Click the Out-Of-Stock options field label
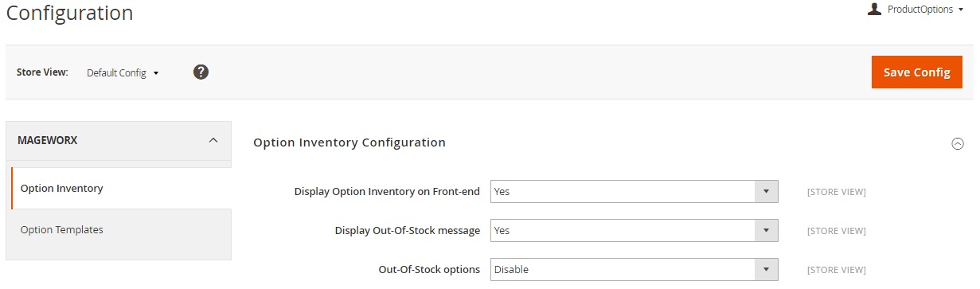This screenshot has width=980, height=289. 429,270
